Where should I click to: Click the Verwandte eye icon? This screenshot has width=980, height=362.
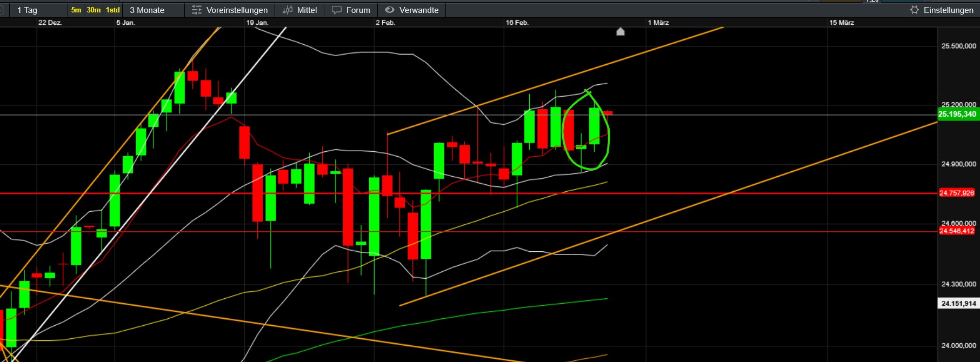[x=389, y=10]
